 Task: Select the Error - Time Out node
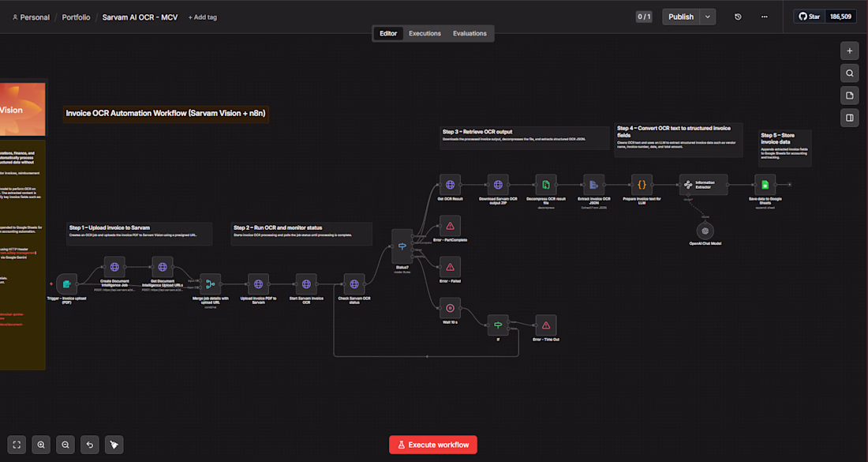(x=546, y=325)
